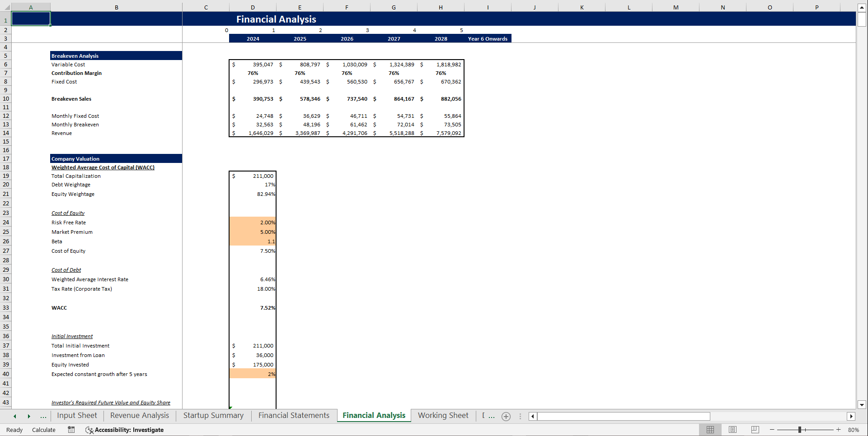Click the scroll right arrow on sheet bar

point(851,416)
